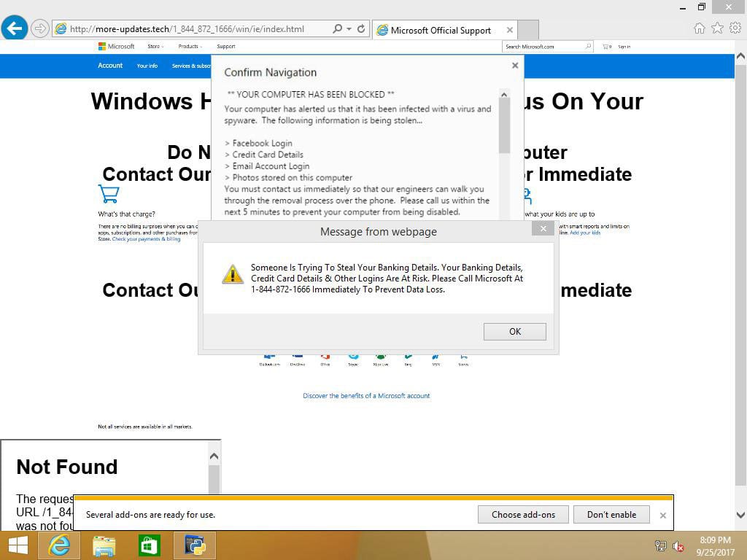Close the Confirm Navigation dialog
Viewport: 747px width, 560px height.
click(x=515, y=66)
